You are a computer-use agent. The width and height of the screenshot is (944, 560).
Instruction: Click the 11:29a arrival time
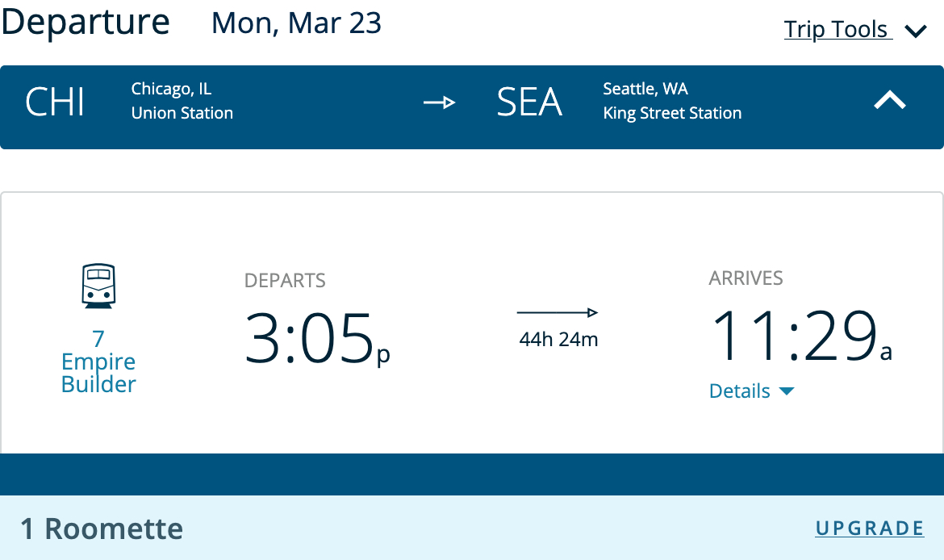pyautogui.click(x=800, y=336)
